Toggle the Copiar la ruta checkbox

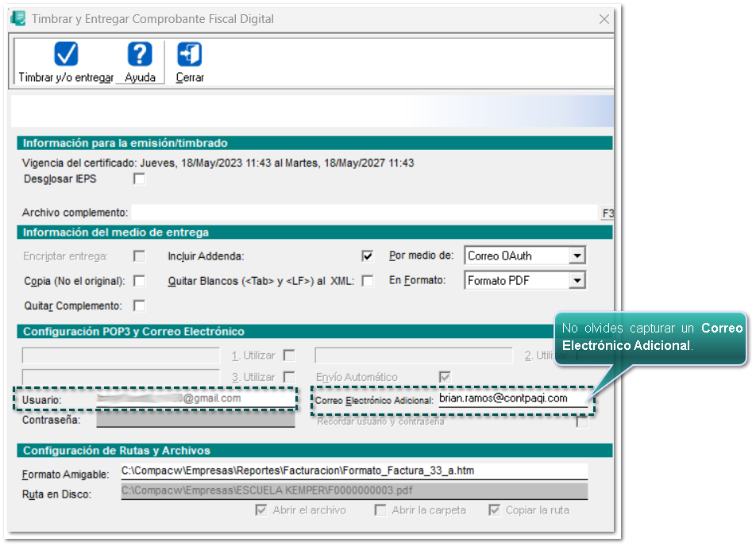coord(495,510)
